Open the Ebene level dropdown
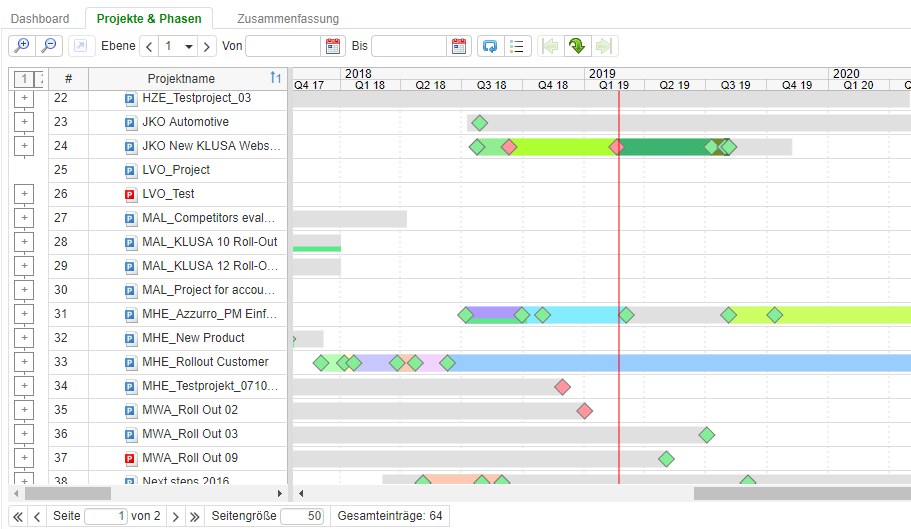911x529 pixels. [x=177, y=46]
